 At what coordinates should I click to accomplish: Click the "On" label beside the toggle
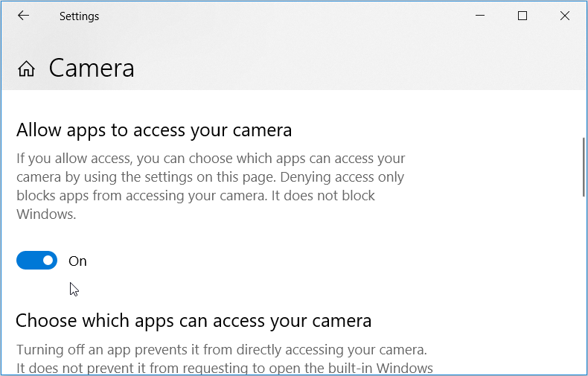tap(77, 261)
